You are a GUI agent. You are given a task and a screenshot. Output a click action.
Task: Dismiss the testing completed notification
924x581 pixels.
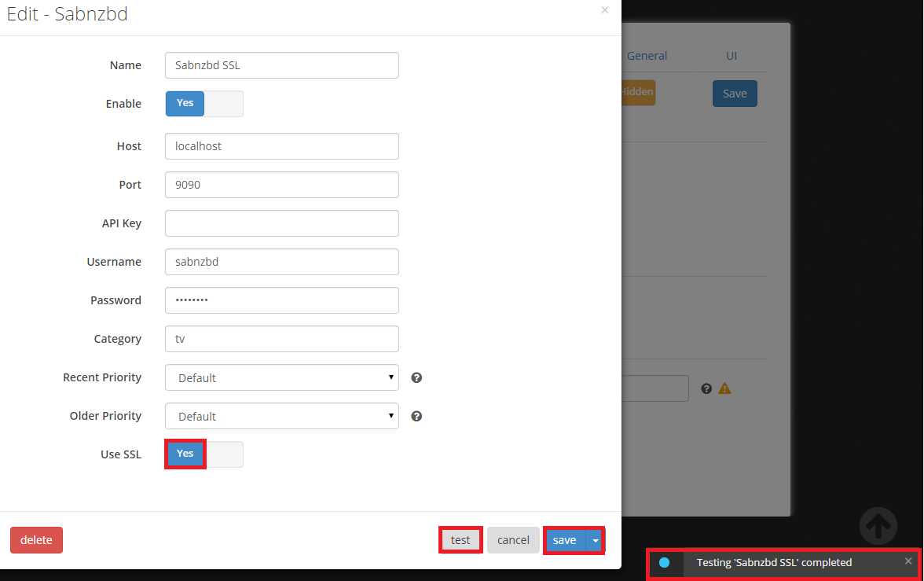908,561
